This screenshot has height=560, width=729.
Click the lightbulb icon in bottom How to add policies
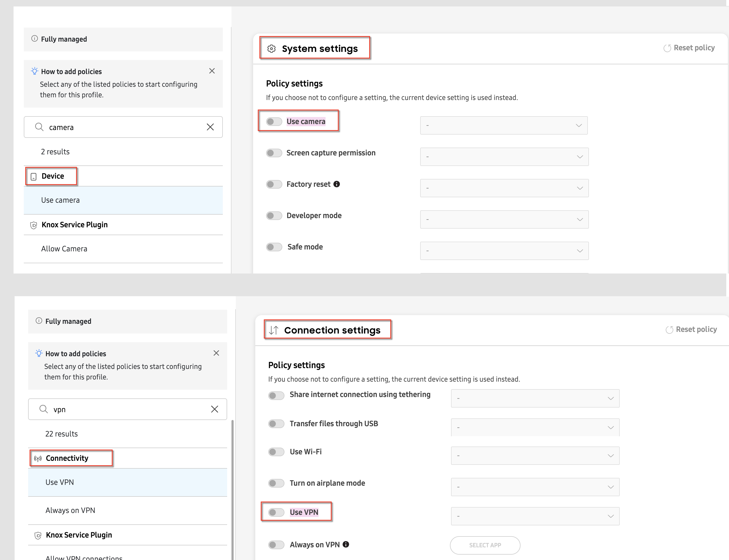(x=39, y=353)
